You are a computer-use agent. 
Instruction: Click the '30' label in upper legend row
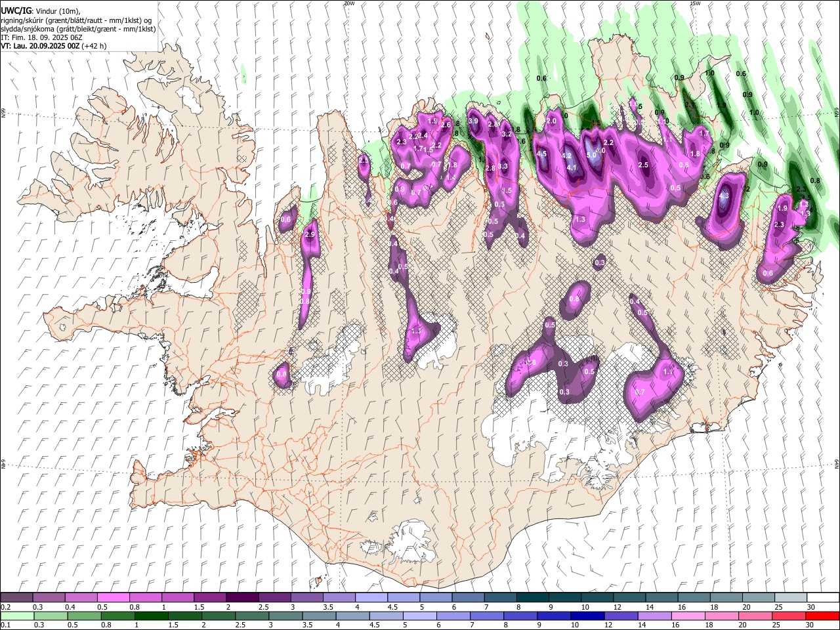(810, 607)
